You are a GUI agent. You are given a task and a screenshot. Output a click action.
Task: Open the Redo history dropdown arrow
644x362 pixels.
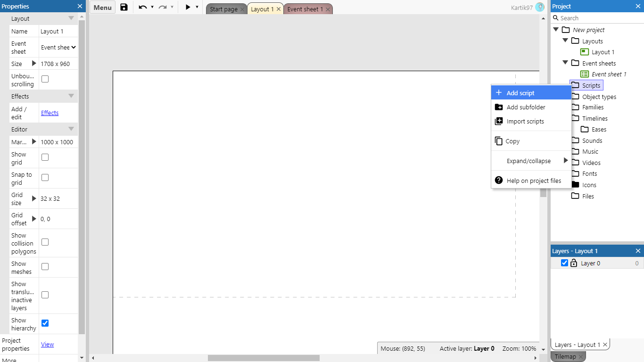pyautogui.click(x=172, y=7)
